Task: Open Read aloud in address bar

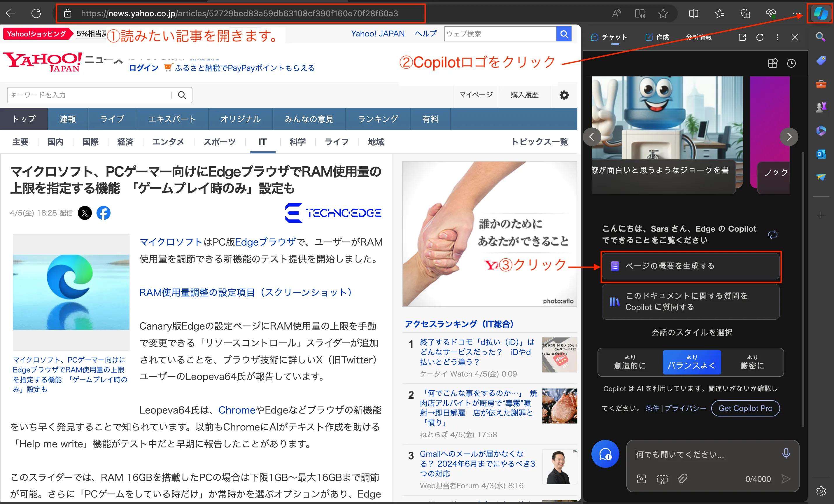Action: click(617, 13)
